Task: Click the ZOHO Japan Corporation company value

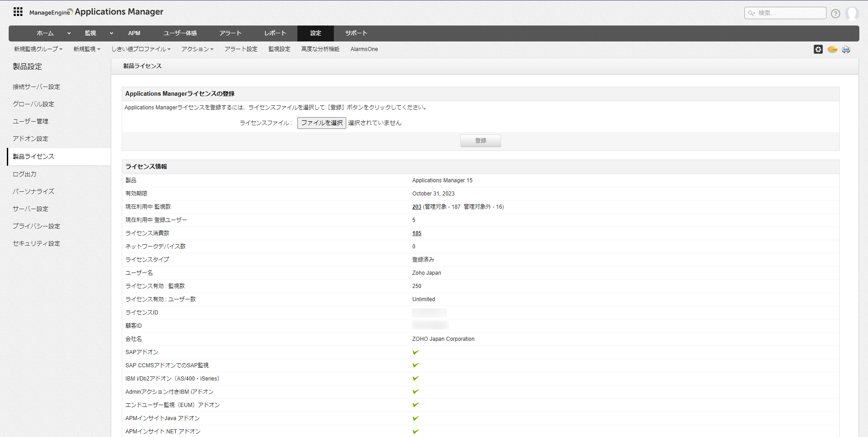Action: 443,339
